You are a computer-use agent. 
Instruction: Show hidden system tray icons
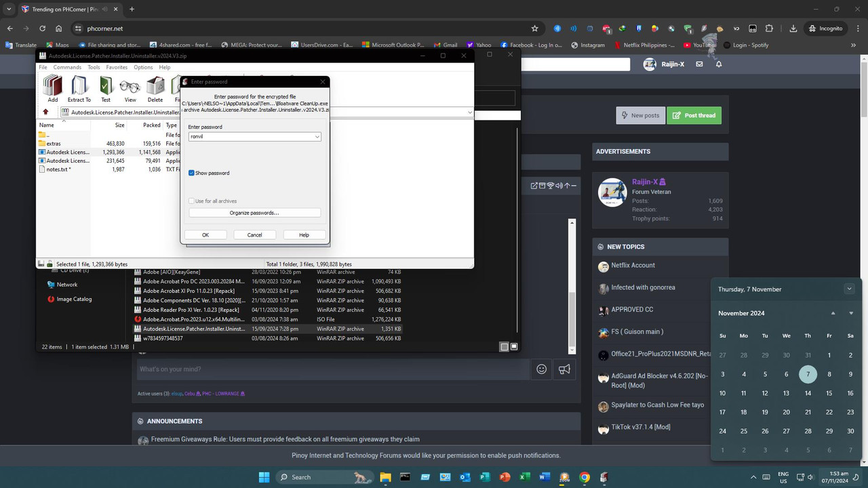753,477
